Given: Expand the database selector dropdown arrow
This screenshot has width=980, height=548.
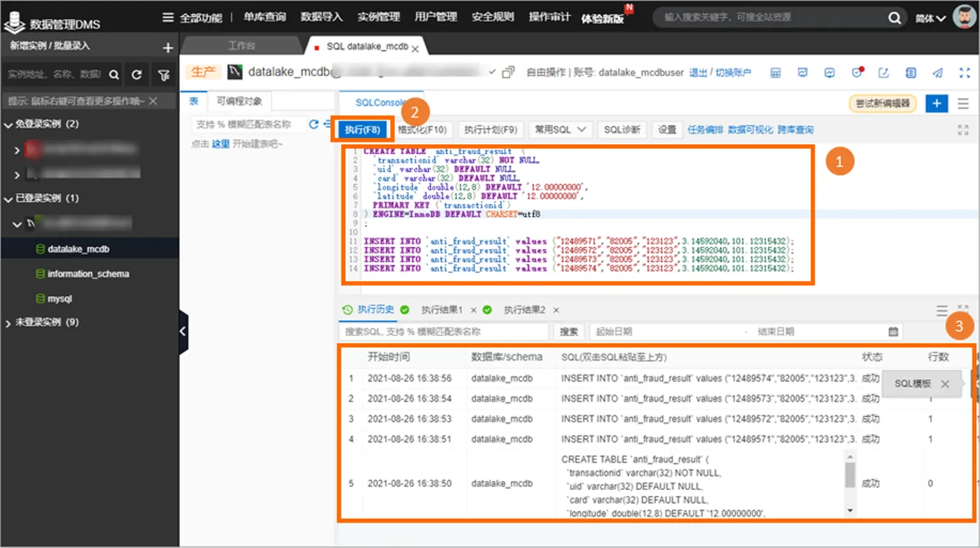Looking at the screenshot, I should tap(491, 72).
